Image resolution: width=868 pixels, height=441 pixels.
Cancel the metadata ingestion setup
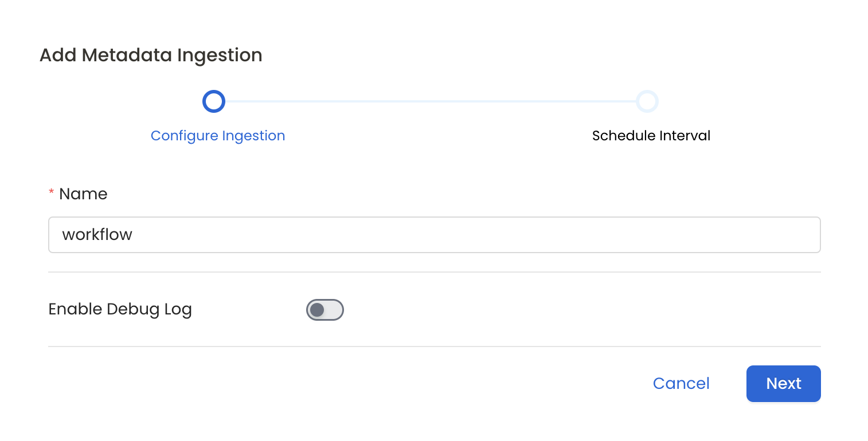tap(681, 384)
